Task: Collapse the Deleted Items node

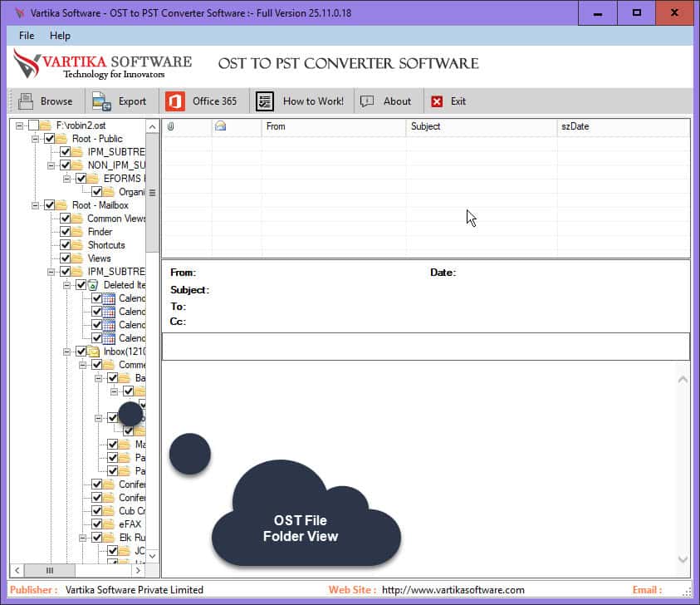Action: [67, 285]
